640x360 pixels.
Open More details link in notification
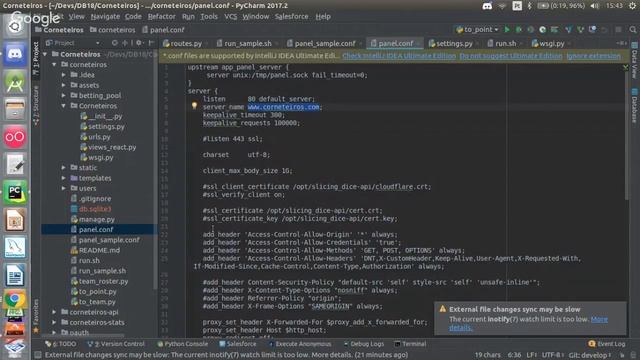click(599, 319)
